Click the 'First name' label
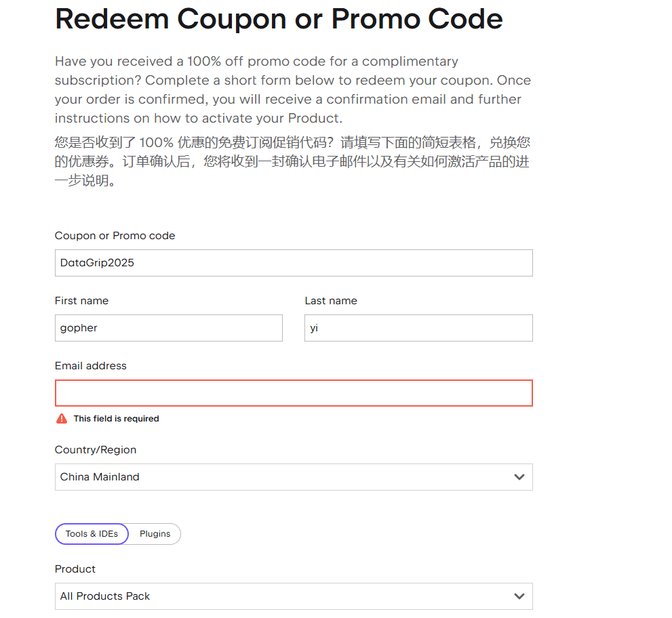This screenshot has height=618, width=672. [81, 301]
